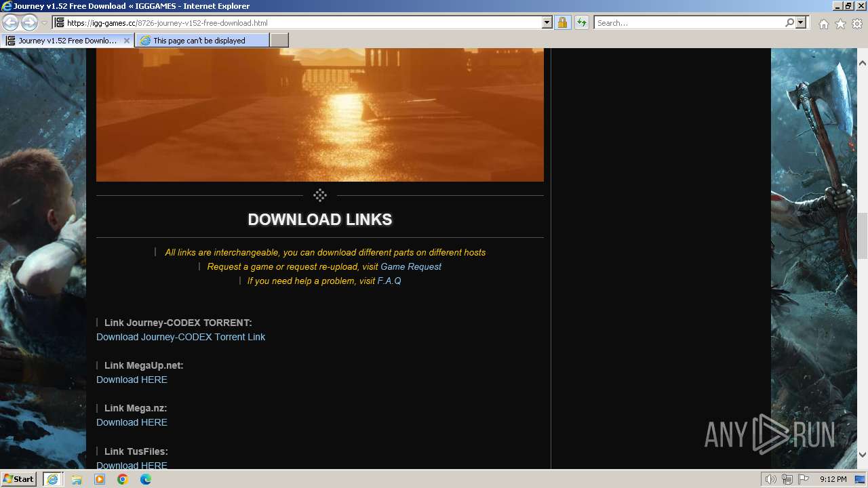868x488 pixels.
Task: Click the scroll down arrow
Action: (863, 455)
